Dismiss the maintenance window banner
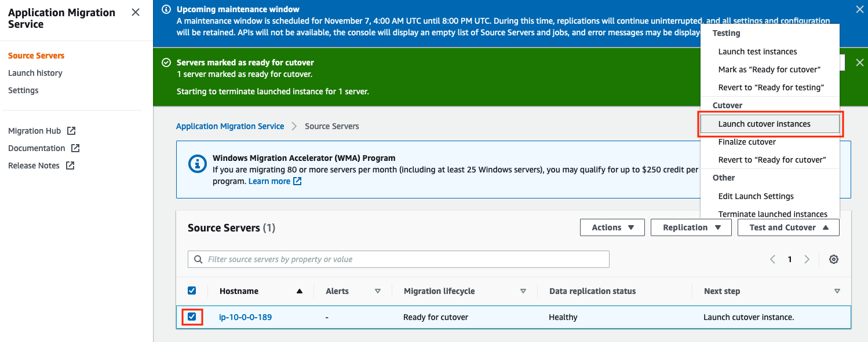Viewport: 868px width, 342px height. [x=859, y=9]
